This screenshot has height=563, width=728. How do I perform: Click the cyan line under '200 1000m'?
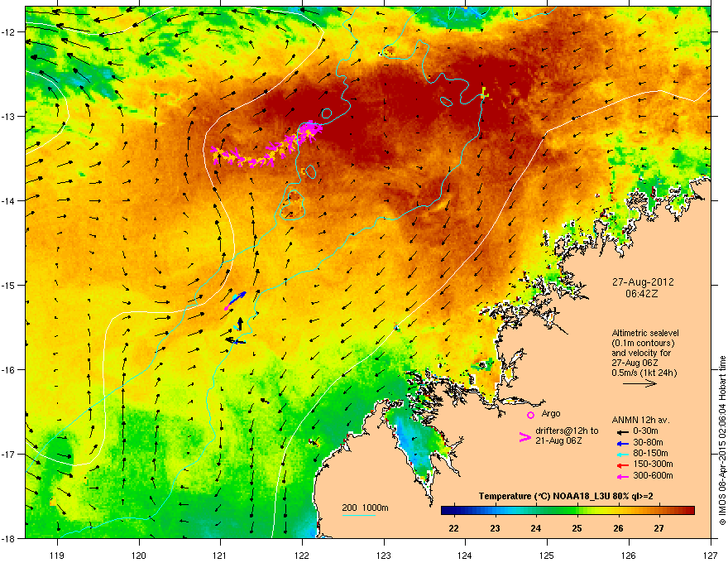tap(358, 515)
